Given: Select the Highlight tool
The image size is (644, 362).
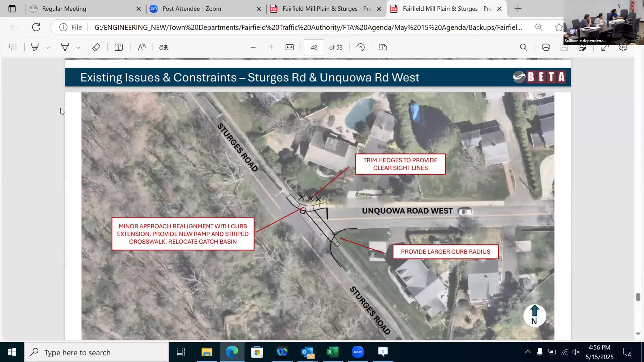Looking at the screenshot, I should pyautogui.click(x=35, y=47).
